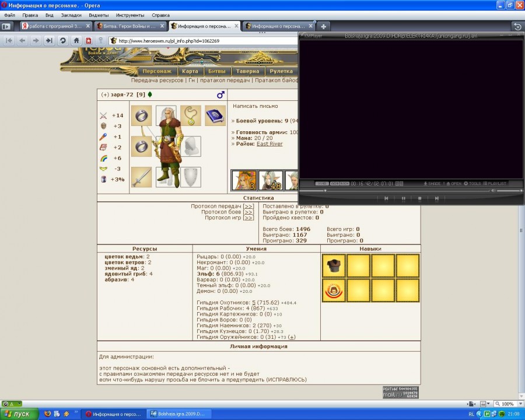
Task: Close the "Битва. Герои Войны и" tab
Action: point(162,26)
